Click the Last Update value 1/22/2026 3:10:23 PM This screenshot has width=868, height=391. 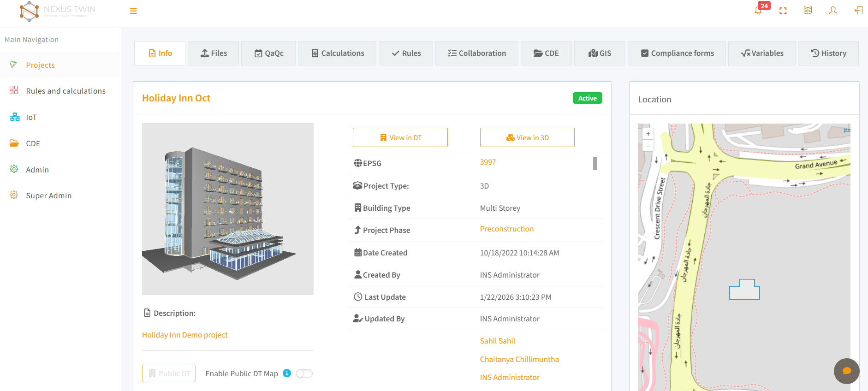(516, 297)
